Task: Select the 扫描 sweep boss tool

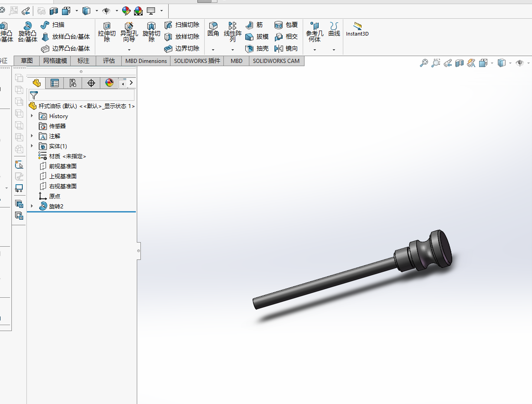Action: (x=52, y=25)
